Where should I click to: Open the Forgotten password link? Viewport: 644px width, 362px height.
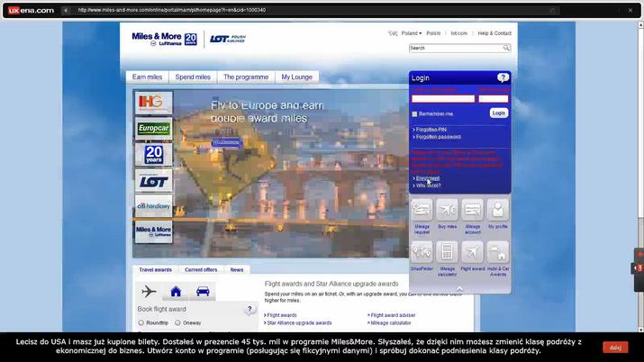[438, 137]
